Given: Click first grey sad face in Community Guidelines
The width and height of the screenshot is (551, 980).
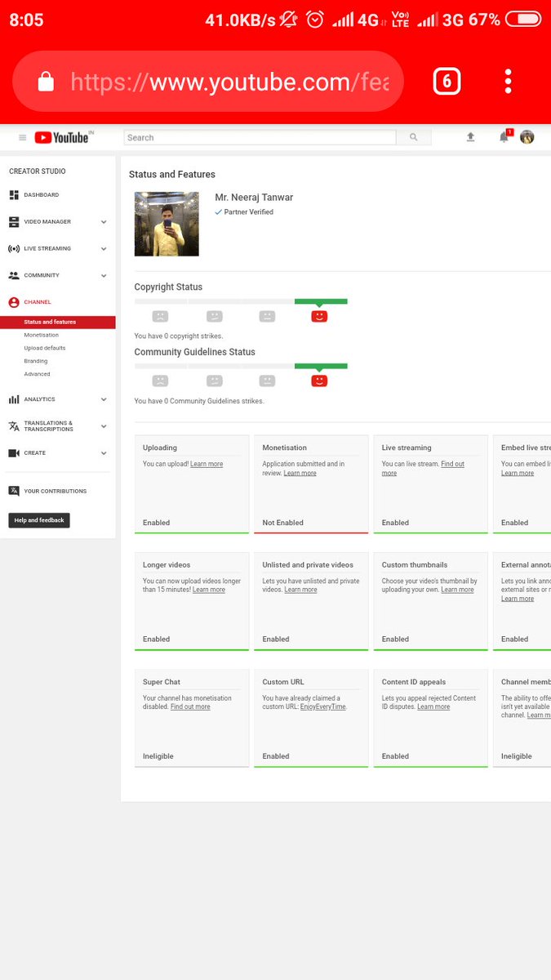Looking at the screenshot, I should 160,380.
